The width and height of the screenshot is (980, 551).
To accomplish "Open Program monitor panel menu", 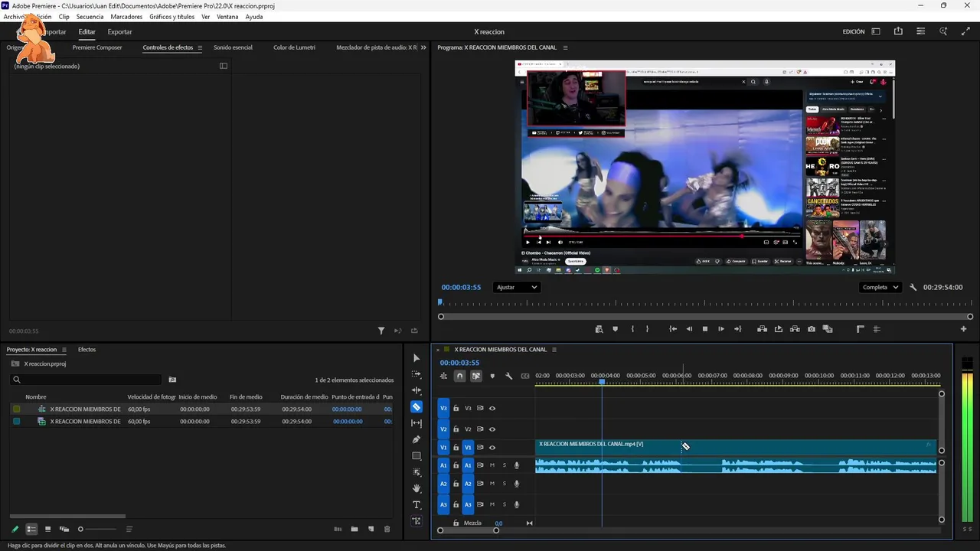I will [565, 47].
